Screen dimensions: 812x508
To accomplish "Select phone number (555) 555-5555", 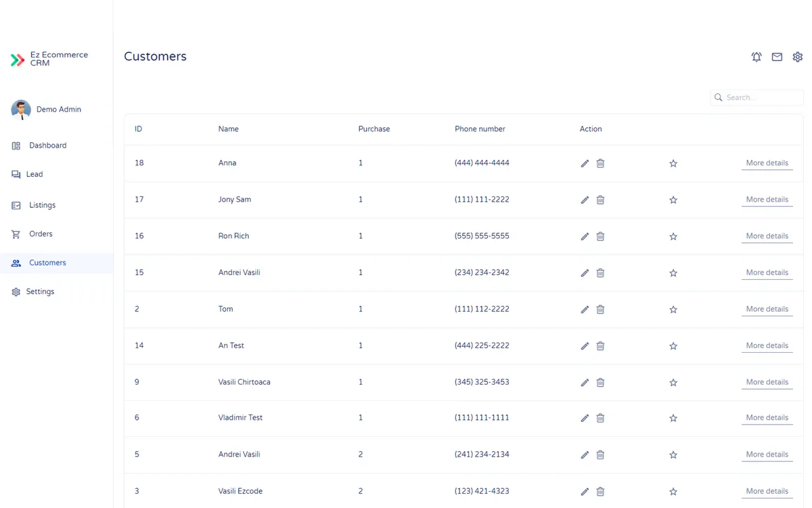I will (482, 236).
